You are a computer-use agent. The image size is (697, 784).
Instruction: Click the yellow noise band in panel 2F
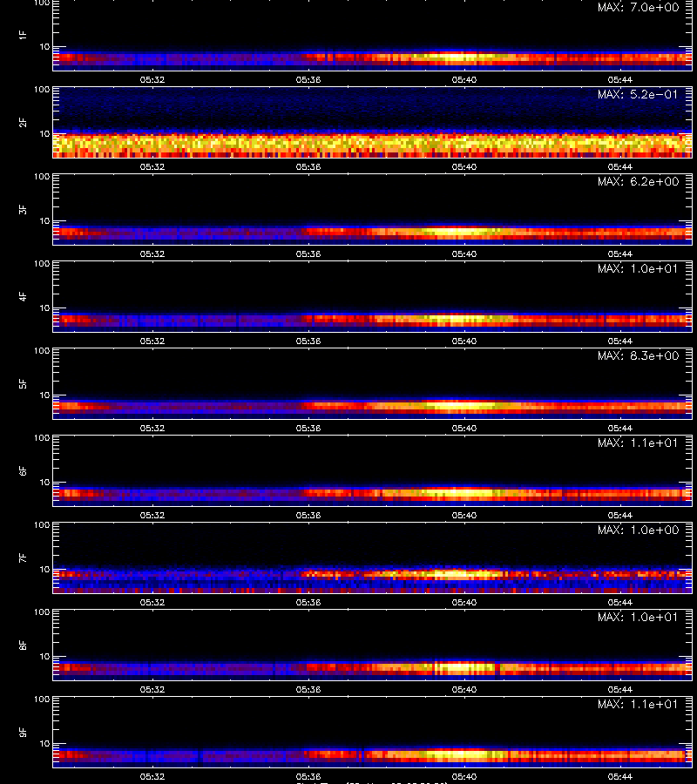[x=373, y=144]
